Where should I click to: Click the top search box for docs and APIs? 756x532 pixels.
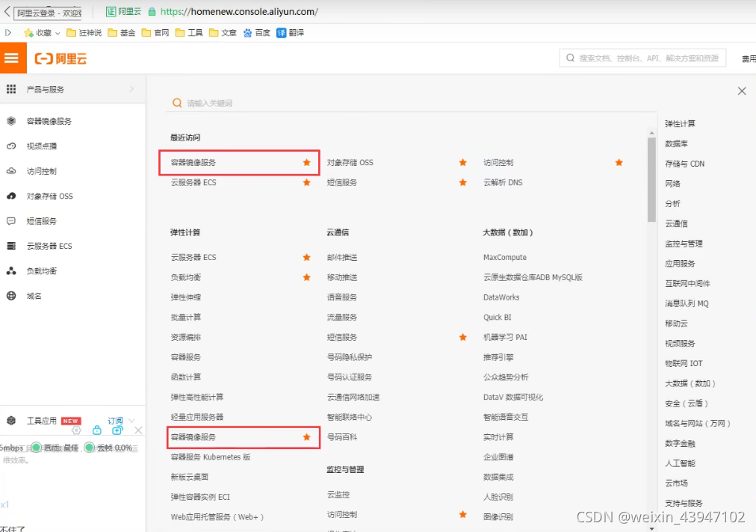tap(642, 58)
